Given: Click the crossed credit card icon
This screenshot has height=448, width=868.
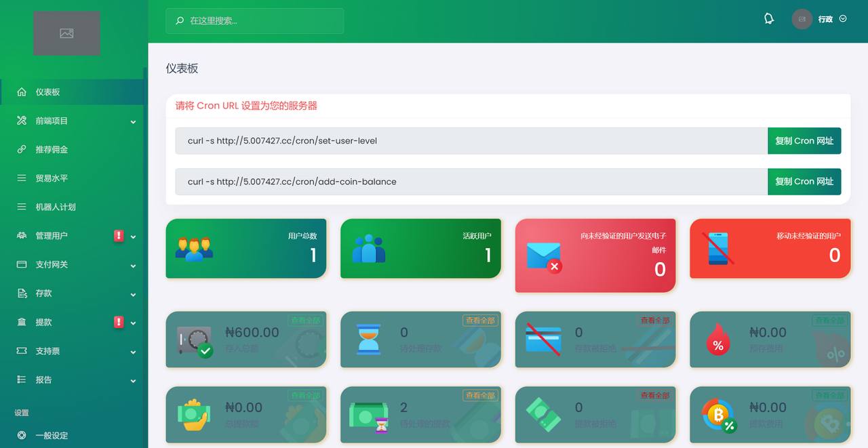Looking at the screenshot, I should click(x=543, y=339).
